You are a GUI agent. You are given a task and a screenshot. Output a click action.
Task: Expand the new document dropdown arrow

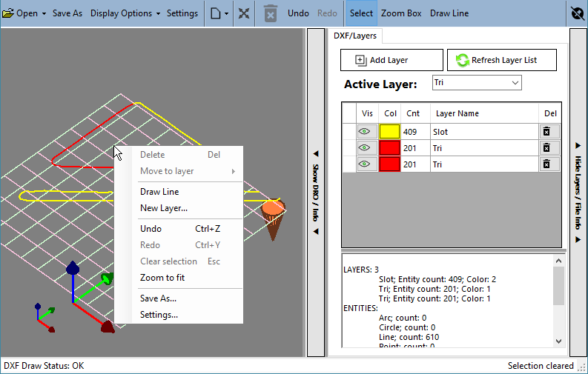[x=226, y=14]
